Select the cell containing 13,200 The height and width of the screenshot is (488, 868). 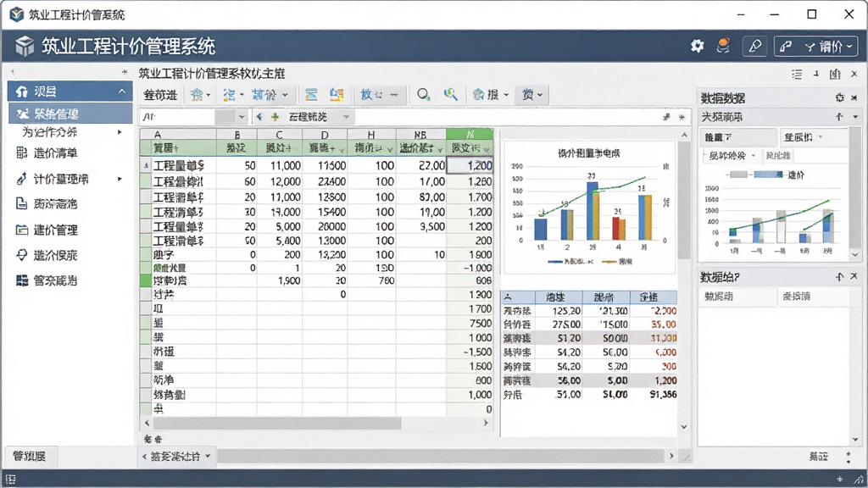(x=325, y=254)
